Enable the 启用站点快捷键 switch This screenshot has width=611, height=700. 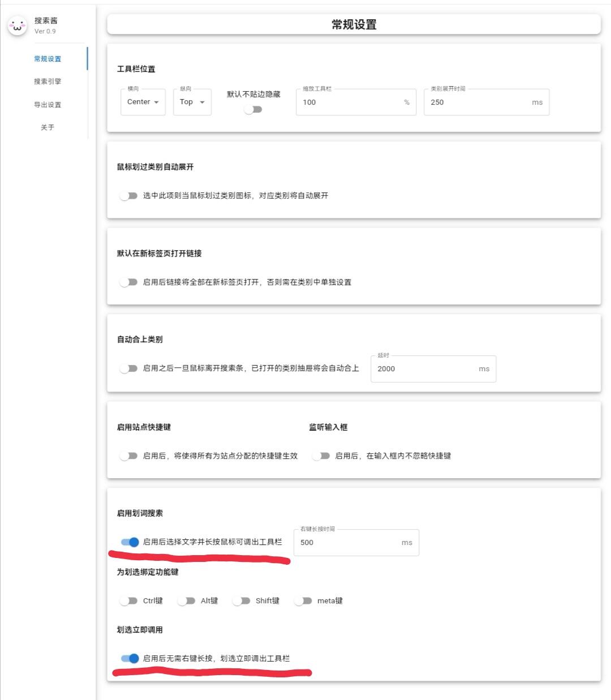click(128, 456)
